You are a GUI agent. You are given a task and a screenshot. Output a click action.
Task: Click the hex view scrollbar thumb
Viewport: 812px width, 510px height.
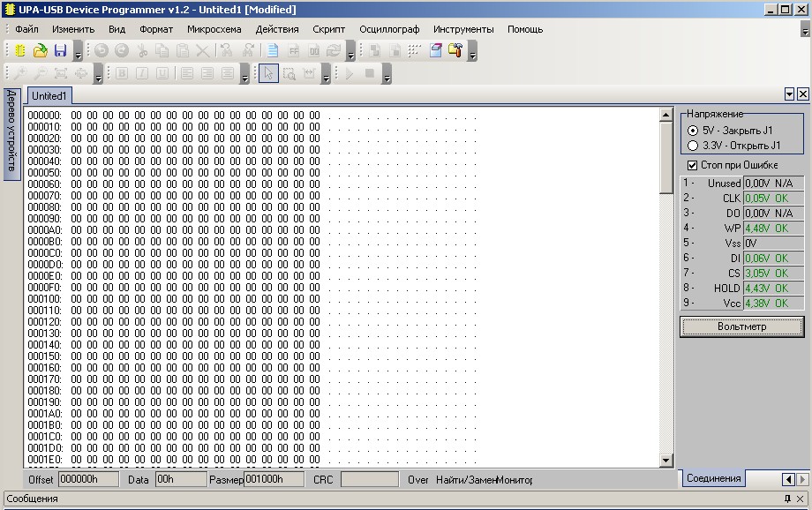click(x=666, y=157)
